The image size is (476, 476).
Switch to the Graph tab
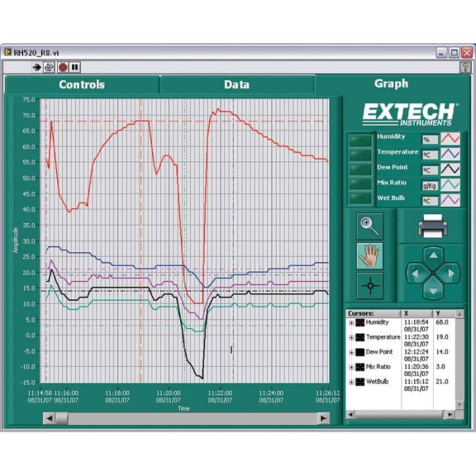pyautogui.click(x=391, y=84)
